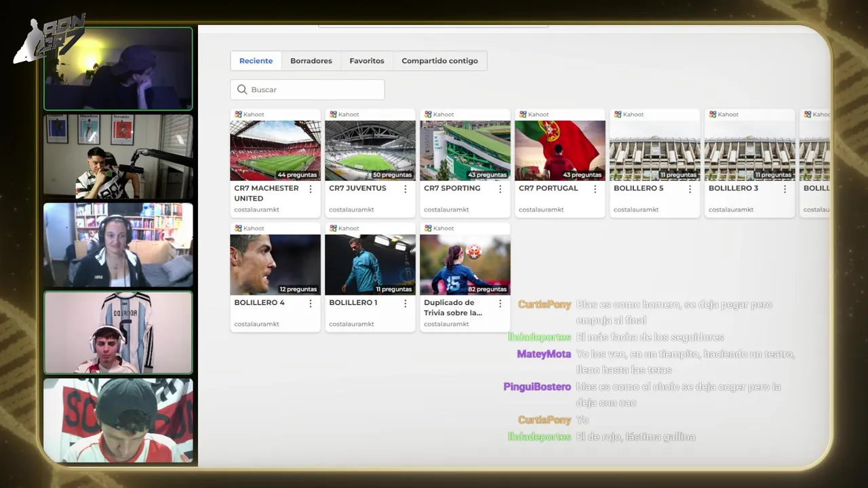Click chat username PinguiBostero
This screenshot has height=488, width=868.
click(537, 387)
